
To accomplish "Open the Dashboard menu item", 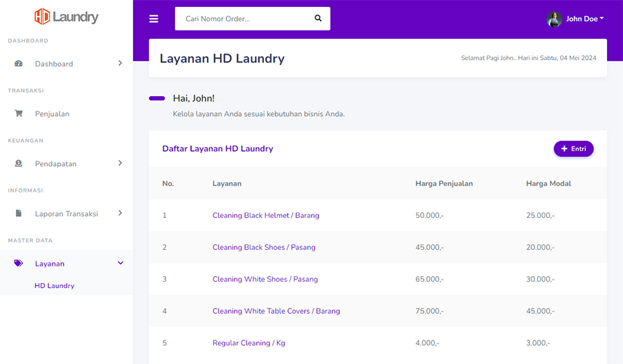I will tap(66, 64).
